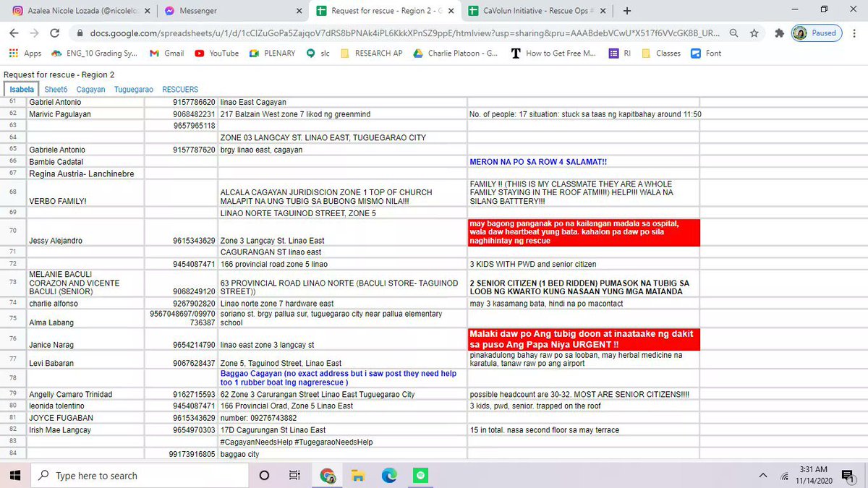868x488 pixels.
Task: Open Google Chrome from the taskbar
Action: [328, 475]
